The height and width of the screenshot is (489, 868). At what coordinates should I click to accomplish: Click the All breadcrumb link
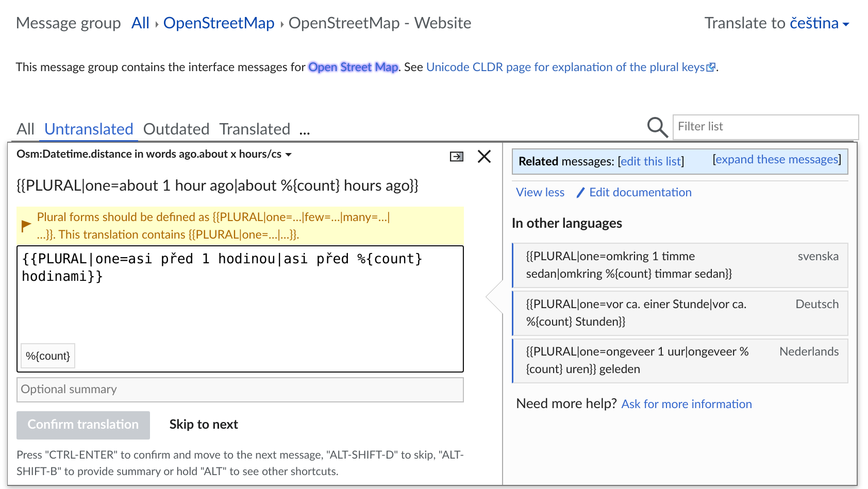point(140,23)
